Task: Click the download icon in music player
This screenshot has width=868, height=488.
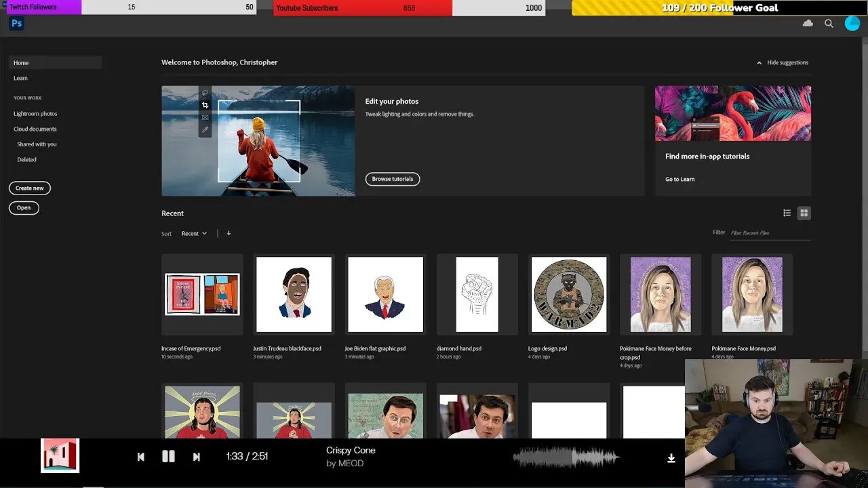Action: (x=671, y=458)
